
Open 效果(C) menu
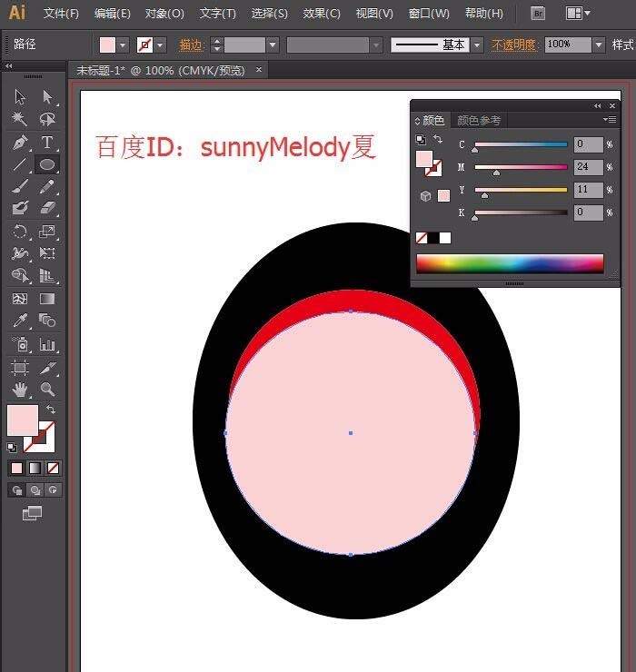click(322, 14)
